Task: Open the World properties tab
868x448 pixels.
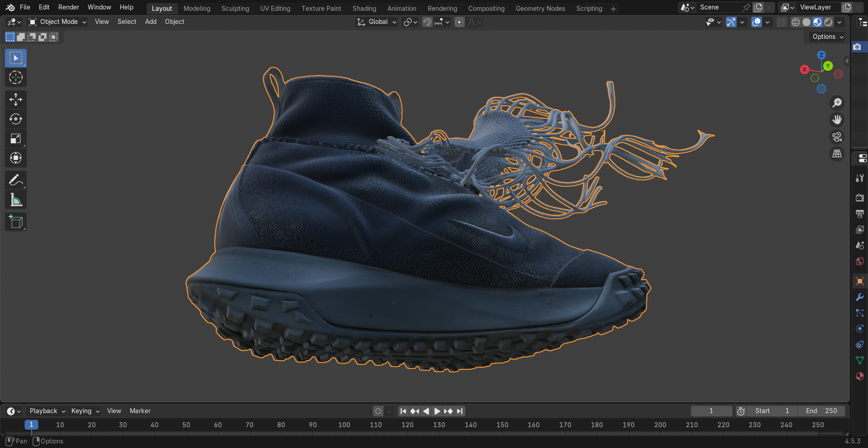Action: [x=860, y=261]
